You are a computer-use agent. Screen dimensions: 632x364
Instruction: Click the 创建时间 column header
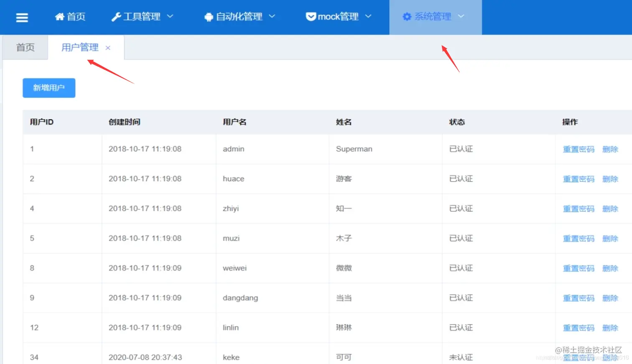[x=124, y=122]
